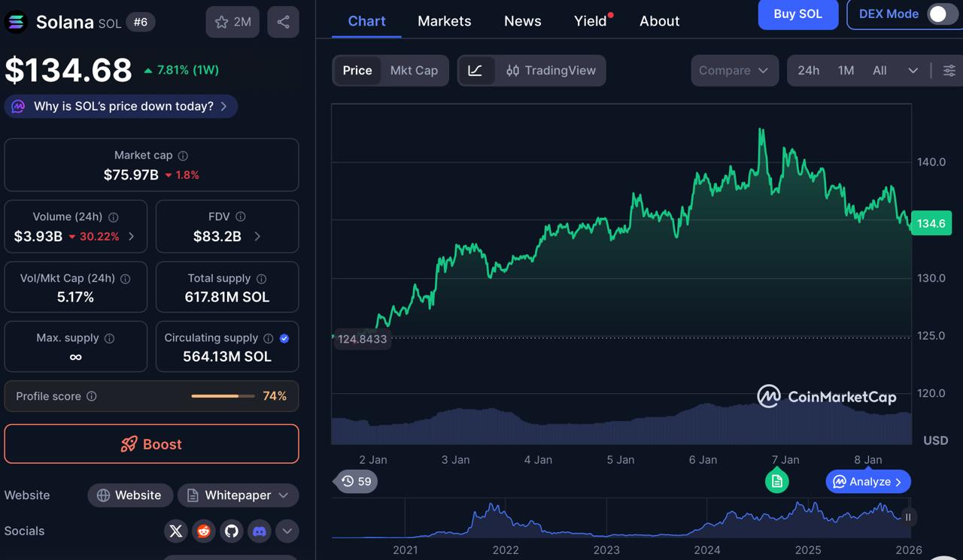Click the 74% Profile score bar
Image resolution: width=963 pixels, height=560 pixels.
tap(222, 396)
